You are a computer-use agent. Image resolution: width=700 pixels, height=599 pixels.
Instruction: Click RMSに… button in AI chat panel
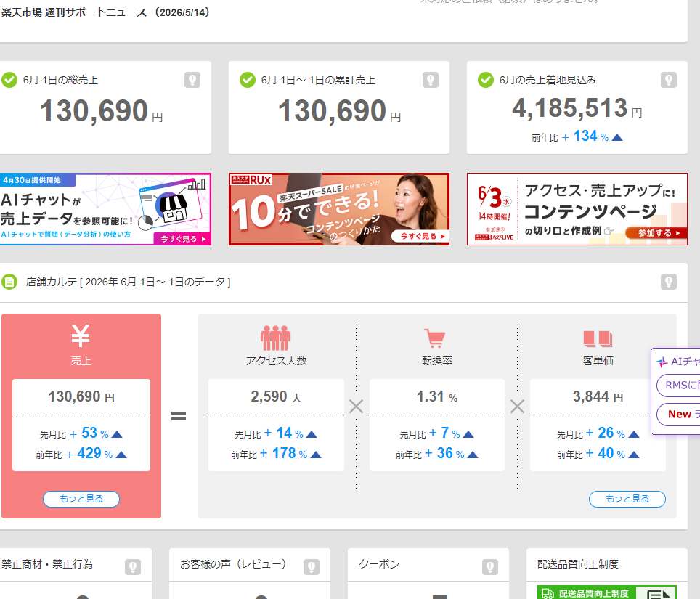(678, 386)
